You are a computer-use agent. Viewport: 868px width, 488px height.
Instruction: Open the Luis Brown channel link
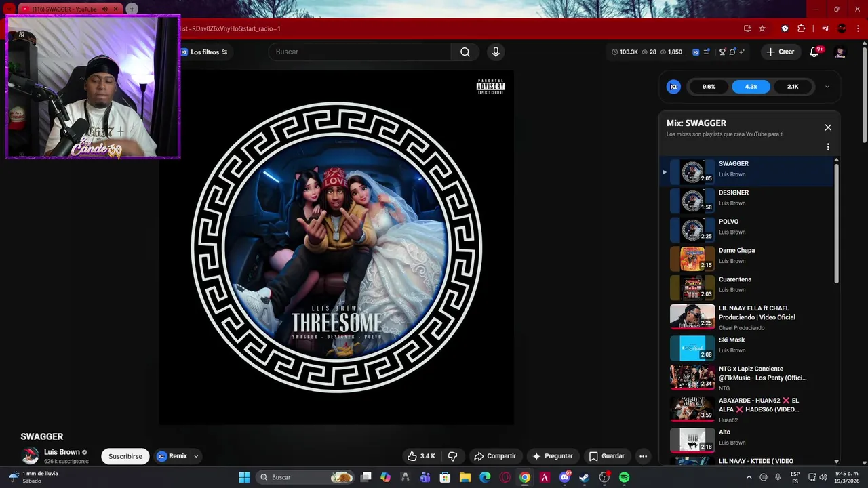click(x=62, y=452)
